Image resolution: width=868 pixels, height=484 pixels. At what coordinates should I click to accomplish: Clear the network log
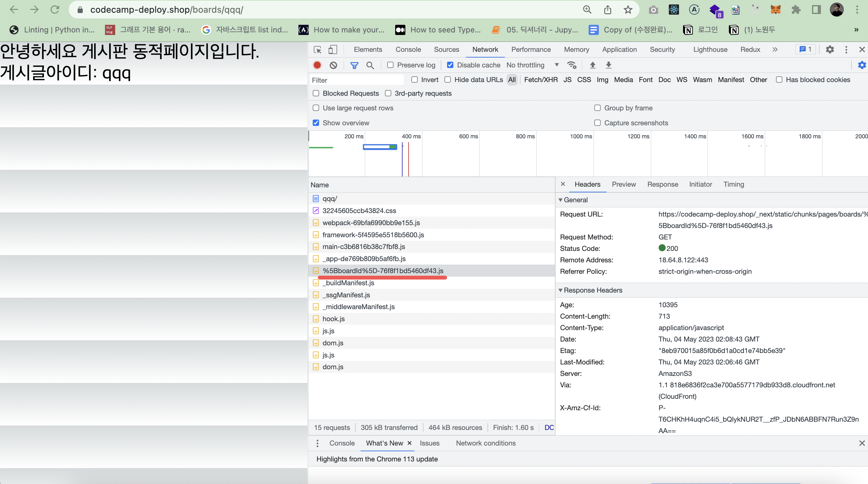333,65
